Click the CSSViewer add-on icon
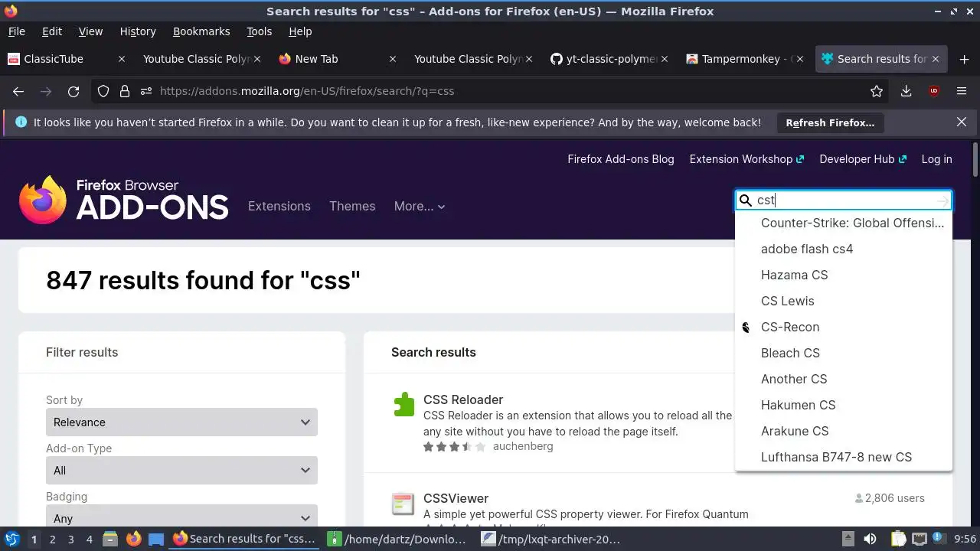Viewport: 980px width, 551px height. [403, 503]
